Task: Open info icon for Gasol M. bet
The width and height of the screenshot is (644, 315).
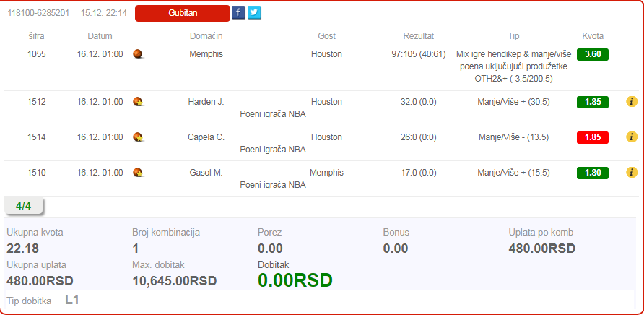Action: tap(631, 173)
